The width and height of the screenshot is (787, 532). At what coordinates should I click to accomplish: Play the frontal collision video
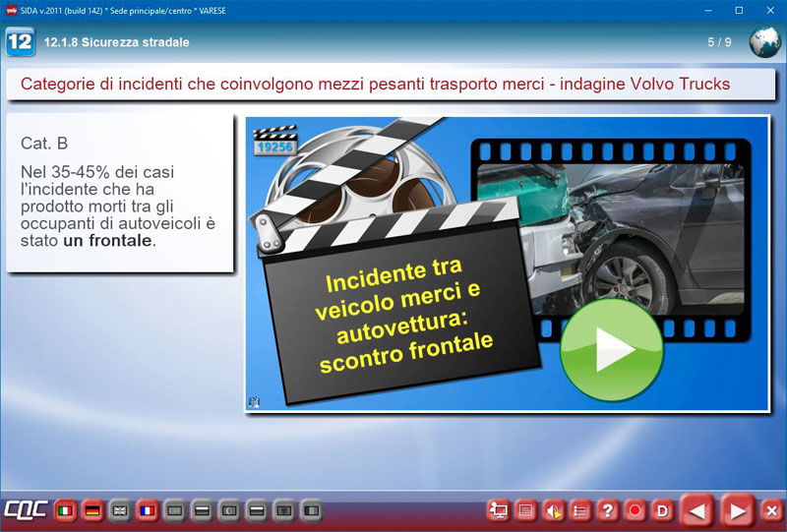tap(598, 350)
